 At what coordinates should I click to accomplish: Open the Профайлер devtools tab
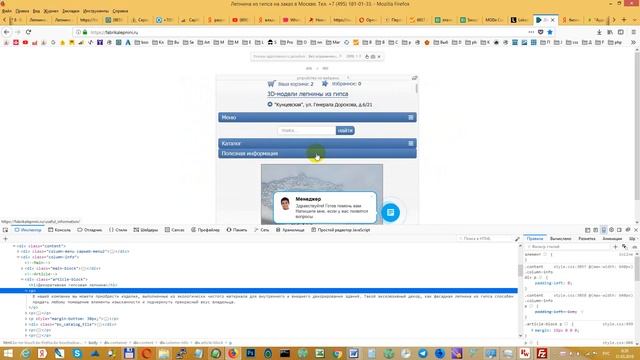205,230
